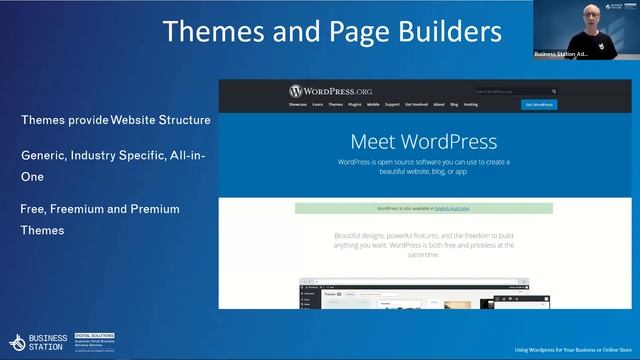Open the About menu item
Screen dimensions: 640x360
(439, 104)
